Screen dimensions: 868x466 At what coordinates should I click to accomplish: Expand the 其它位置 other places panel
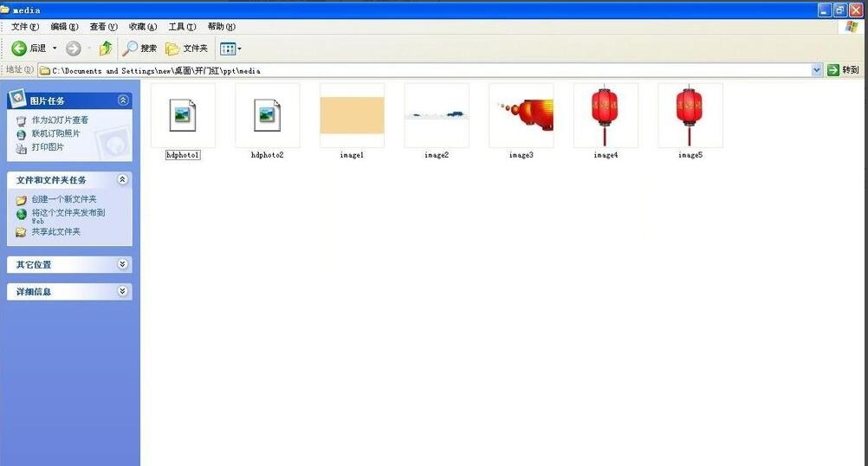coord(122,264)
